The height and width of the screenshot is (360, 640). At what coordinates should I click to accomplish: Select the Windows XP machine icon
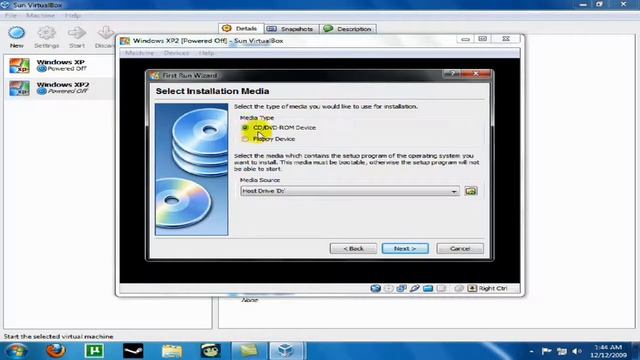point(19,65)
